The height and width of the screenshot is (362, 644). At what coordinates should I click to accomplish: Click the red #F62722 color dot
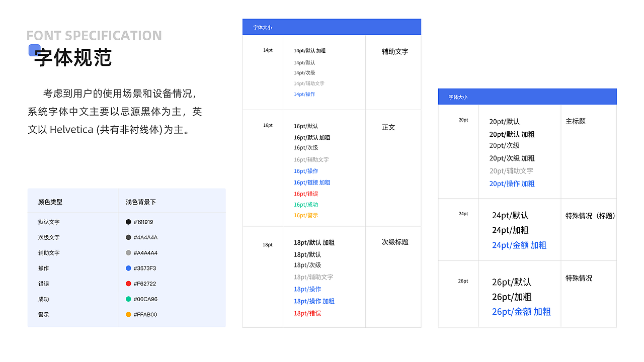[x=128, y=283]
